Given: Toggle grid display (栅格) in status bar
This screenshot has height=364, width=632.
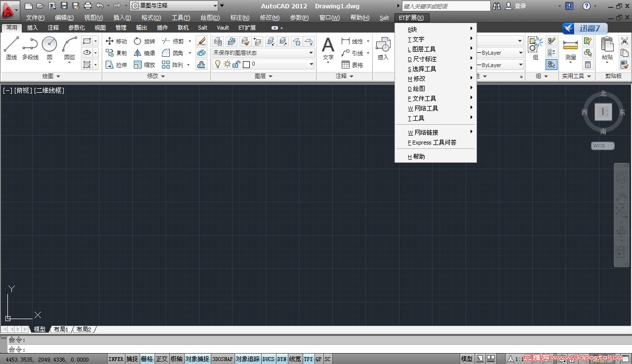Looking at the screenshot, I should tap(147, 359).
